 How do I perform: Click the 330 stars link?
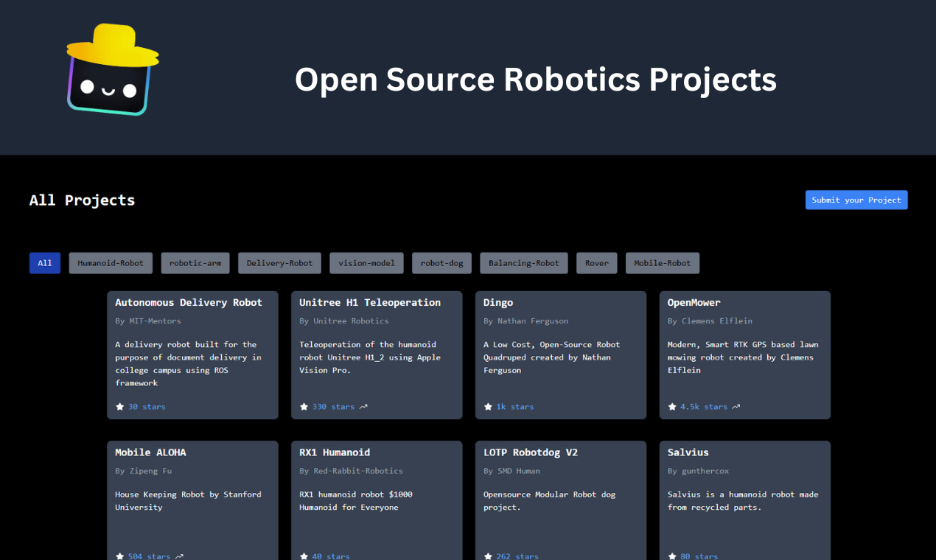point(333,407)
